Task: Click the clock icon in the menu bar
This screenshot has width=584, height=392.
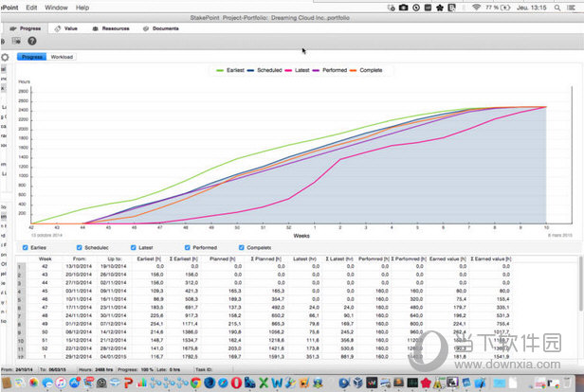Action: (x=416, y=8)
